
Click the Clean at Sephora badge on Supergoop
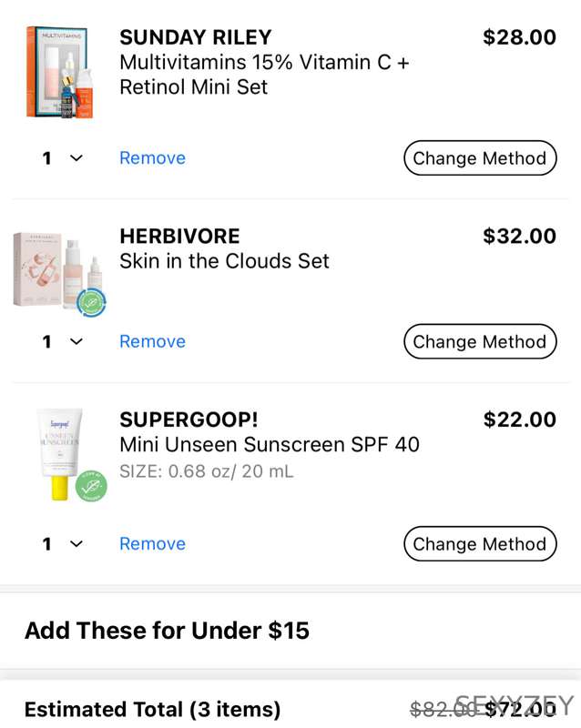point(92,486)
